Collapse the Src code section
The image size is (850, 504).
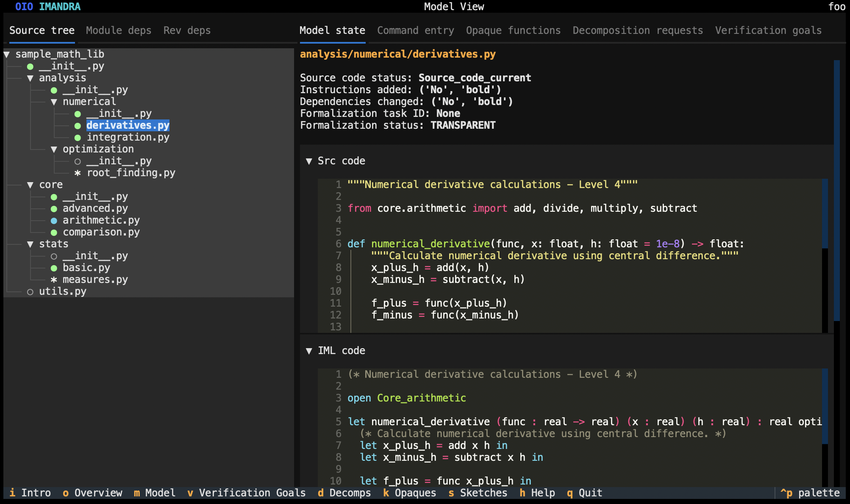click(x=309, y=161)
